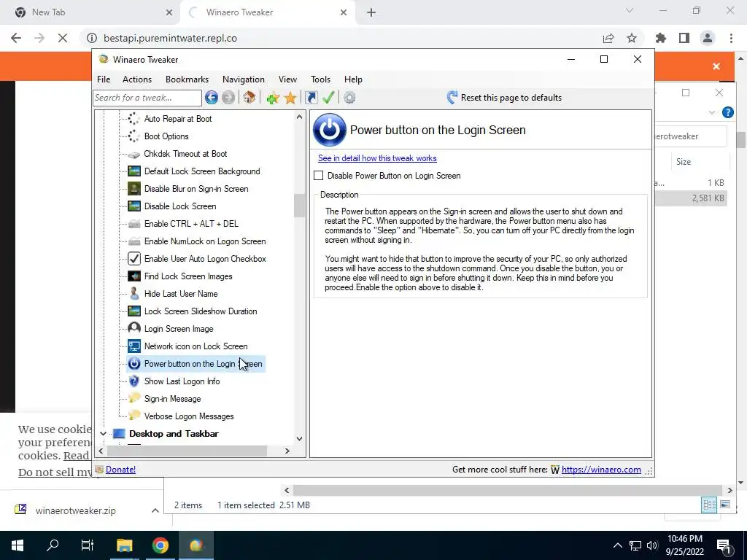Stop loading the page in Chrome
This screenshot has width=747, height=560.
[63, 38]
